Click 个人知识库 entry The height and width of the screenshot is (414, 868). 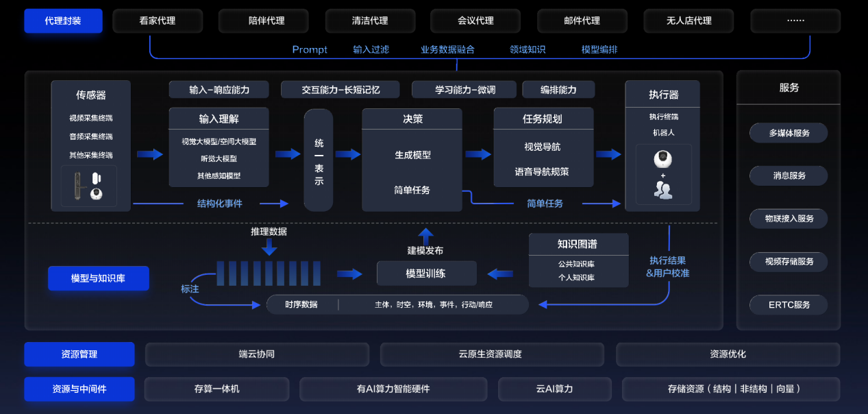tap(576, 278)
